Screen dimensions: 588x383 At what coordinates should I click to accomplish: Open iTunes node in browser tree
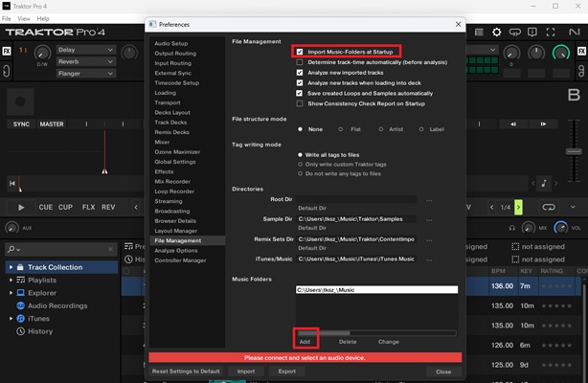tap(38, 319)
